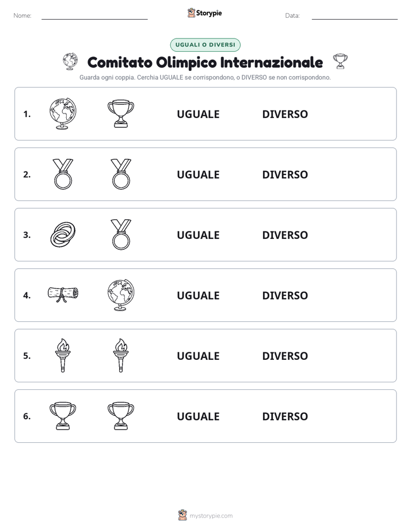Image resolution: width=411 pixels, height=532 pixels.
Task: Click the right medal icon in row 2
Action: (x=121, y=174)
